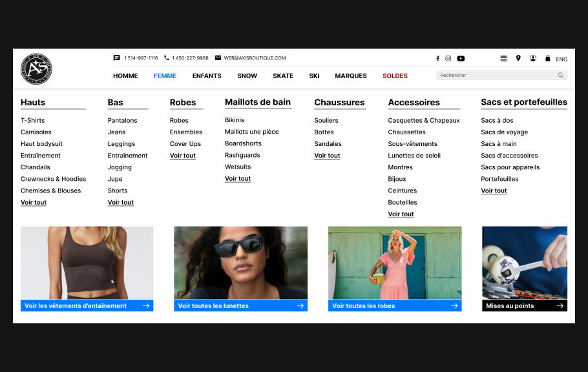Open the user account icon
This screenshot has height=372, width=588.
(533, 58)
